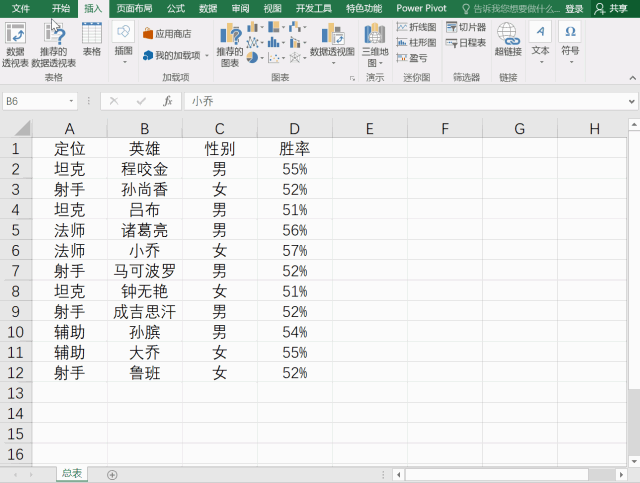This screenshot has height=483, width=640.
Task: Click the 推荐的图表 recommended charts icon
Action: pyautogui.click(x=230, y=43)
